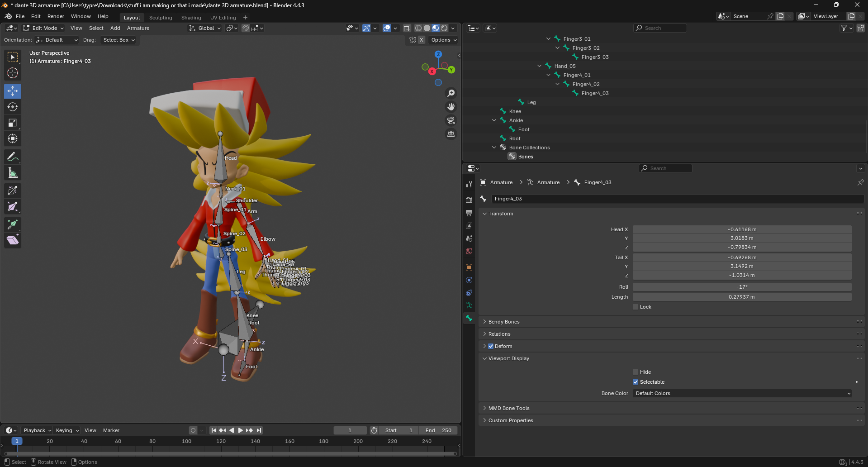Screen dimensions: 868x467
Task: Toggle X-axis mirror button in viewport header
Action: tap(422, 40)
